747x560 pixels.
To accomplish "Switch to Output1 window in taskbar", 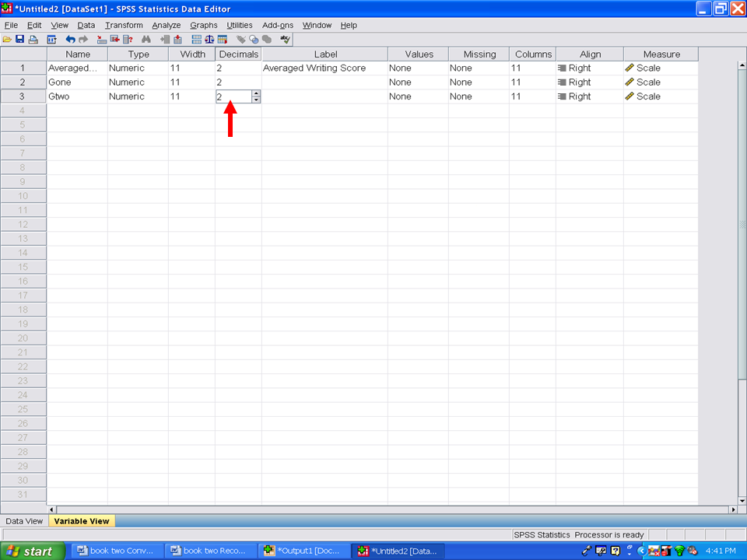I will point(302,551).
